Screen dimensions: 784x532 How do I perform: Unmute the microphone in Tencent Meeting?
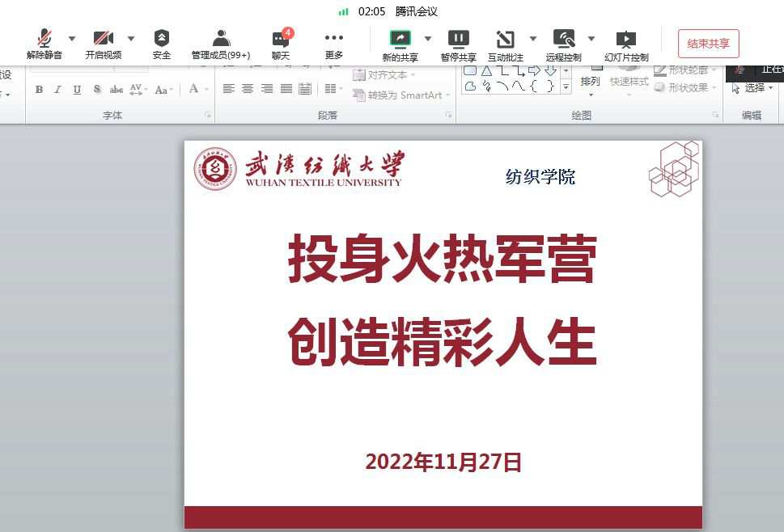click(x=44, y=44)
